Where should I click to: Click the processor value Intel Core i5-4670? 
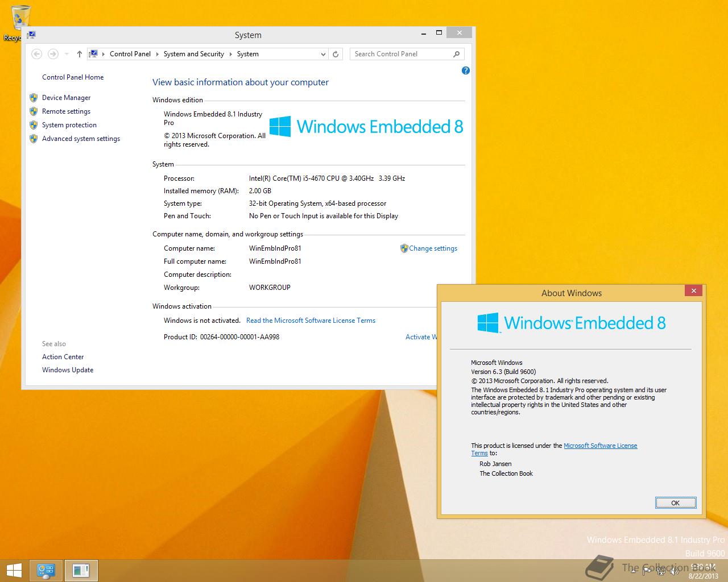coord(327,178)
